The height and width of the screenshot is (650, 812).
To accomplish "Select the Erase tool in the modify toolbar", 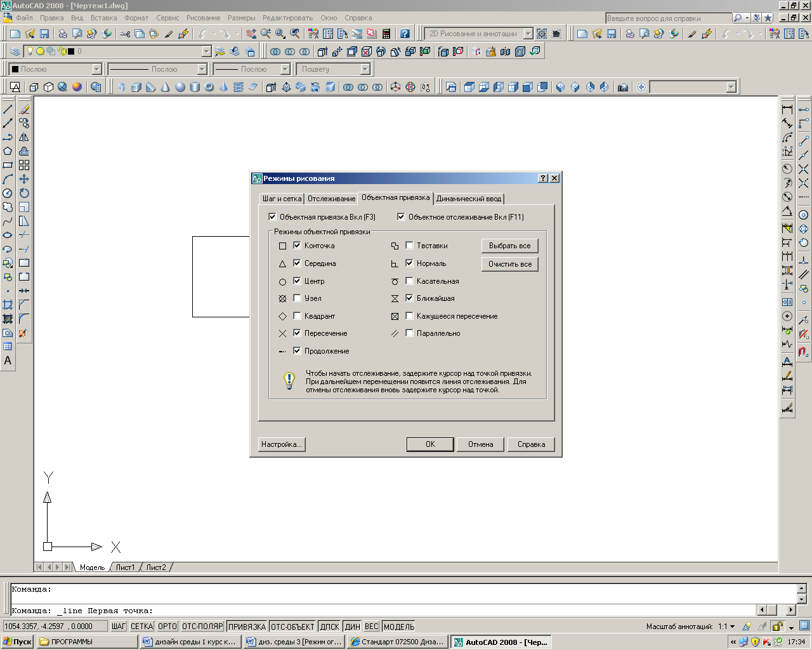I will pyautogui.click(x=24, y=109).
